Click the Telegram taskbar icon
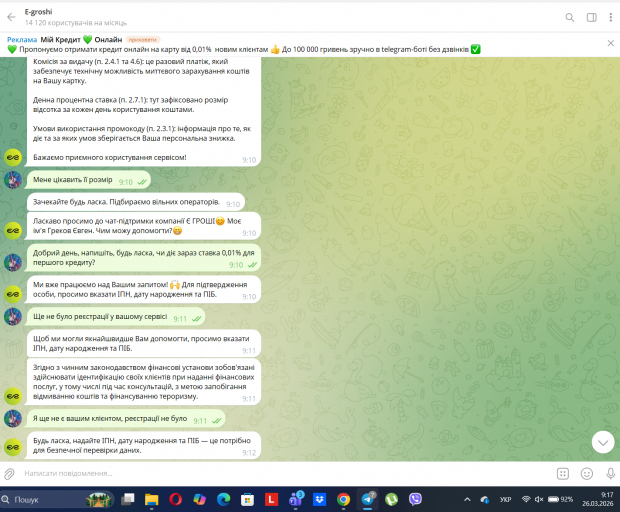This screenshot has width=620, height=512. [368, 499]
